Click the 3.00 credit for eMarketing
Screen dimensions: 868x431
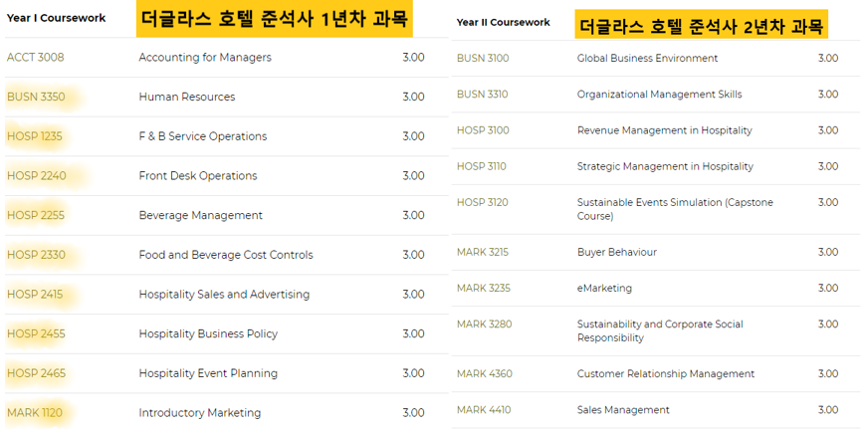pos(828,289)
